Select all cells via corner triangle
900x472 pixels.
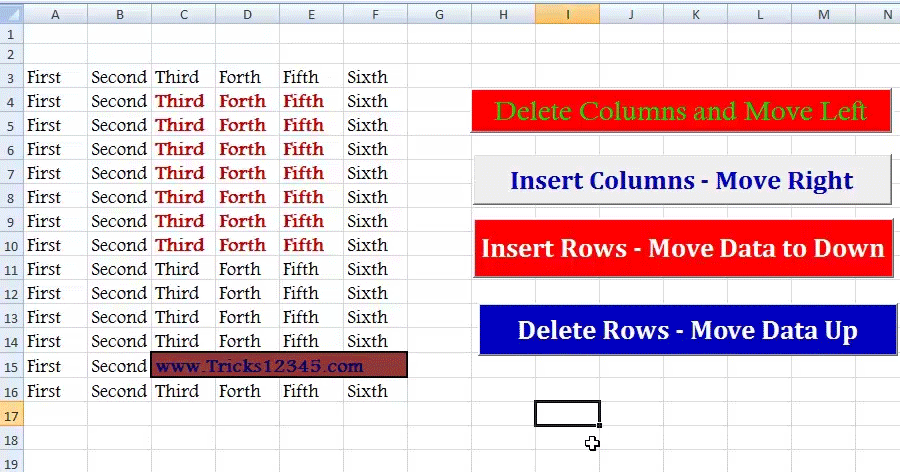11,14
